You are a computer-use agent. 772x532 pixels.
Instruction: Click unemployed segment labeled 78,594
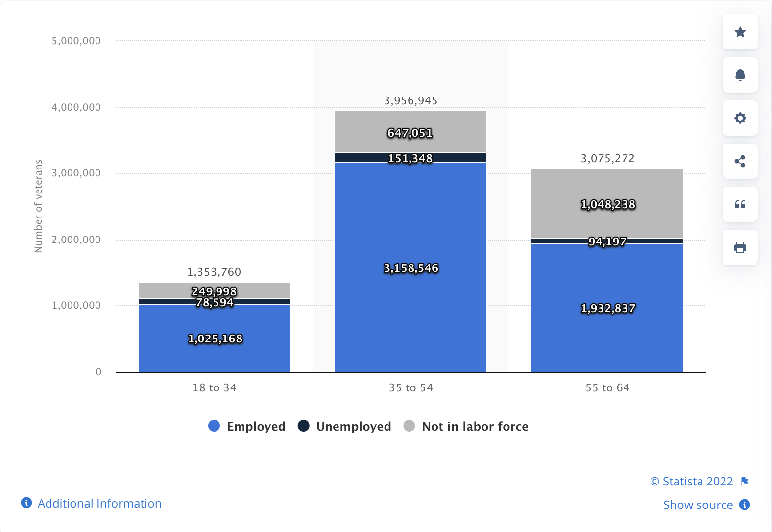pyautogui.click(x=215, y=302)
